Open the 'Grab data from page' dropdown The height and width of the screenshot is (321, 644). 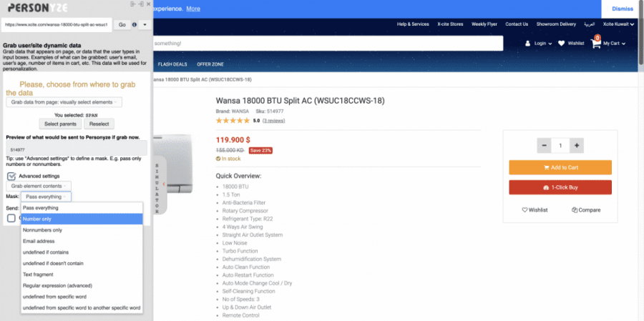click(64, 102)
